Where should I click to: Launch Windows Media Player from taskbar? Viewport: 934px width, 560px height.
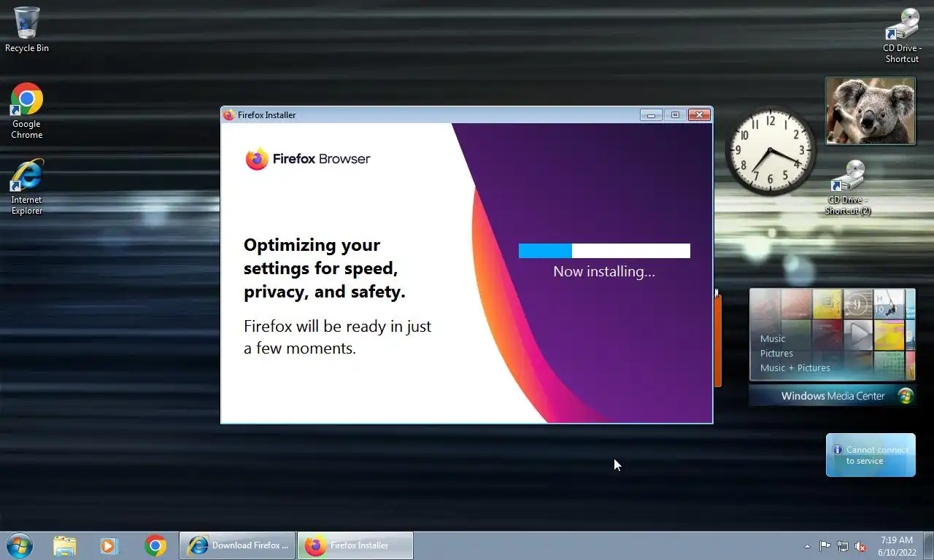(109, 545)
